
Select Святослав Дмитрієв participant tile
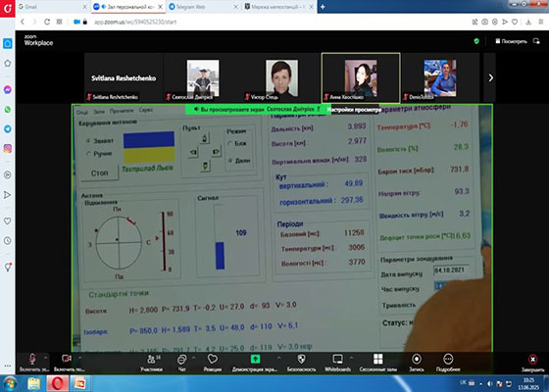(x=203, y=77)
